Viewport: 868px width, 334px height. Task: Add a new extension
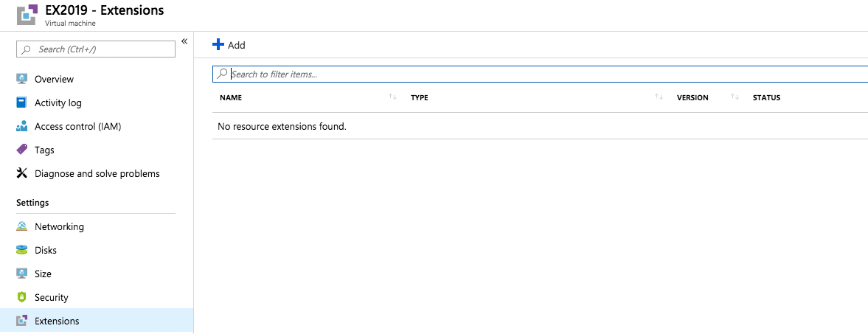pyautogui.click(x=229, y=45)
